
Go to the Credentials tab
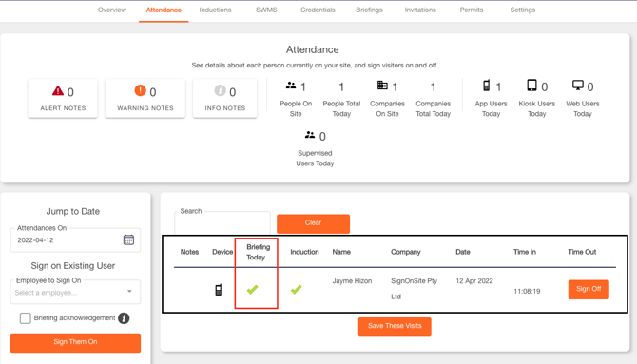pyautogui.click(x=318, y=10)
